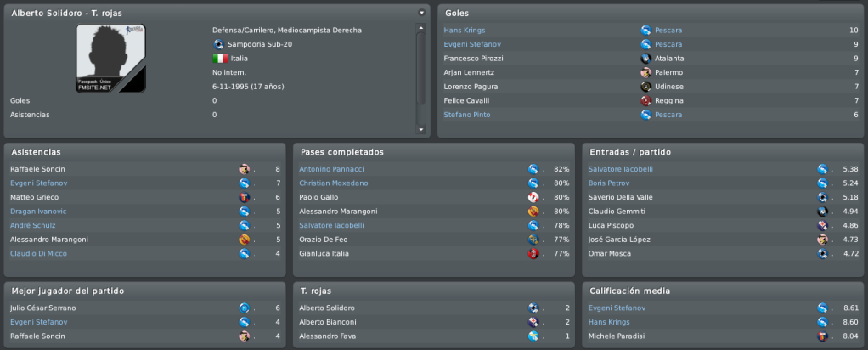This screenshot has width=868, height=350.
Task: Open Evgeni Stefanov in Asistencias list
Action: point(34,183)
